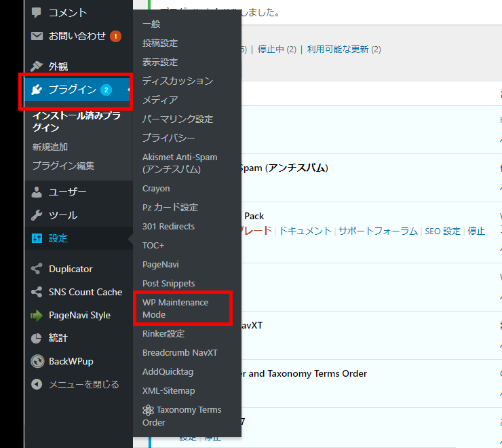This screenshot has height=448, width=502.
Task: Click the comments speech bubble icon
Action: tap(37, 13)
